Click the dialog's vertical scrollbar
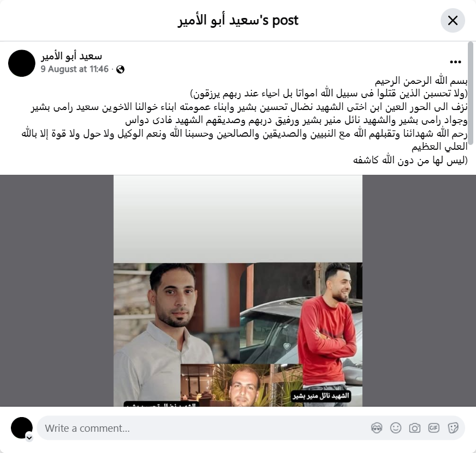This screenshot has height=453, width=476. click(x=471, y=93)
